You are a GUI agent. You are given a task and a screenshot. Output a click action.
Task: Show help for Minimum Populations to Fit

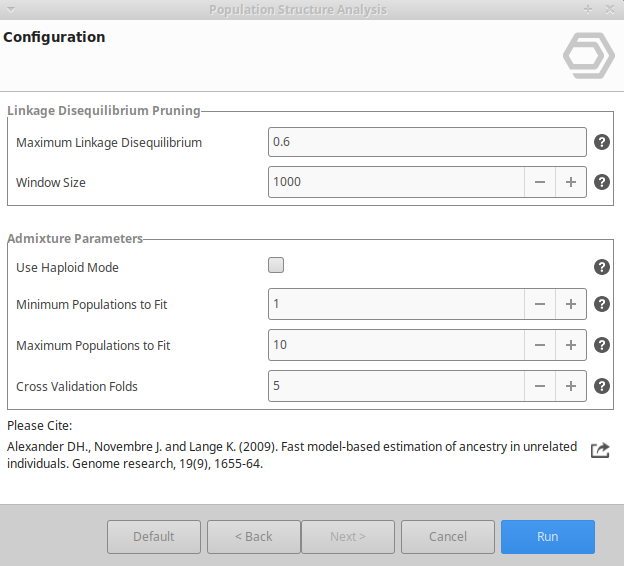(602, 304)
